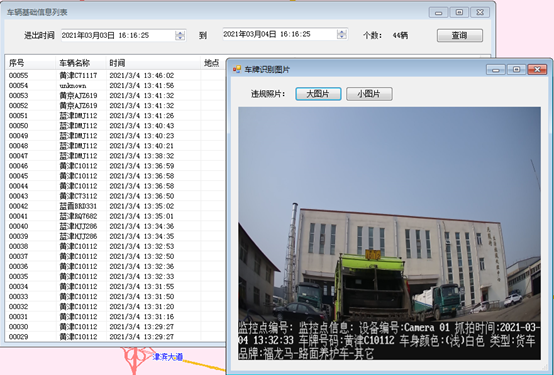Select row with sequence number 00039

116,236
